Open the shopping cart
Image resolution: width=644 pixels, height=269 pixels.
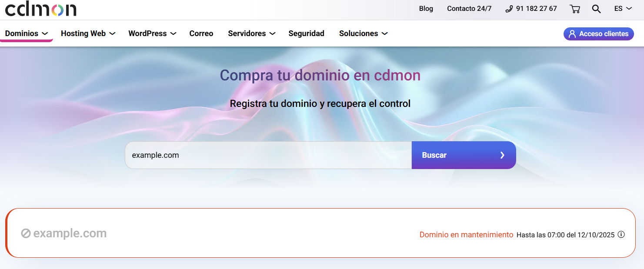[x=574, y=9]
